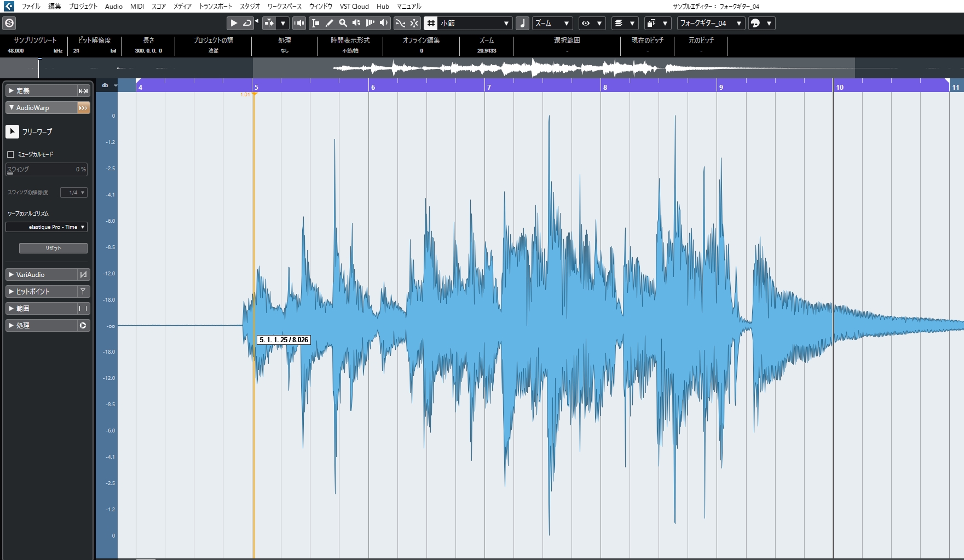Select the Draw (pencil) tool
This screenshot has width=964, height=560.
click(x=330, y=23)
